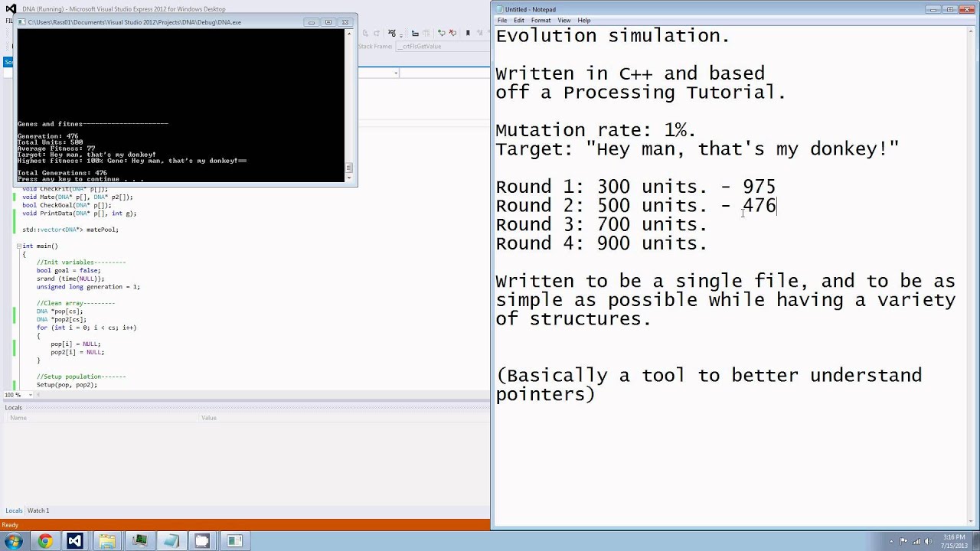Click 'int main()' in the code editor
Image resolution: width=980 pixels, height=551 pixels.
40,246
